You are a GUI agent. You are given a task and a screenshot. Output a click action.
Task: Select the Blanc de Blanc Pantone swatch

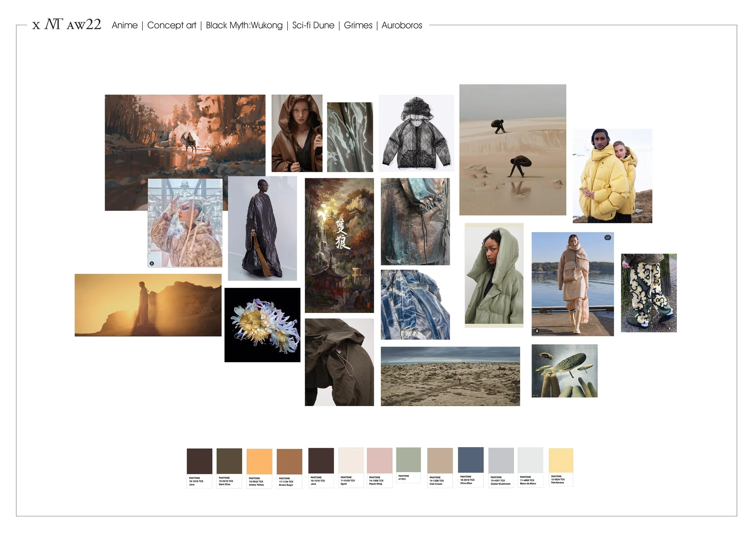click(530, 468)
